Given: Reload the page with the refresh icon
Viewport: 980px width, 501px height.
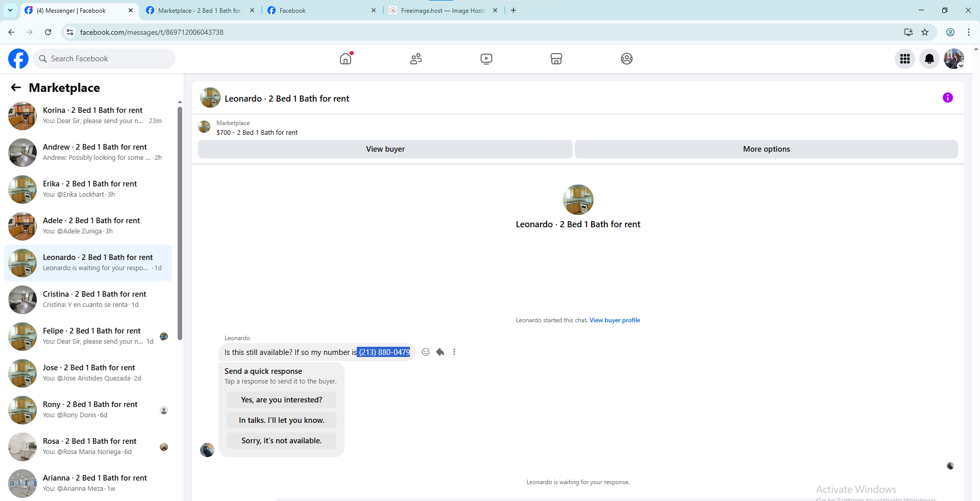Looking at the screenshot, I should point(48,32).
